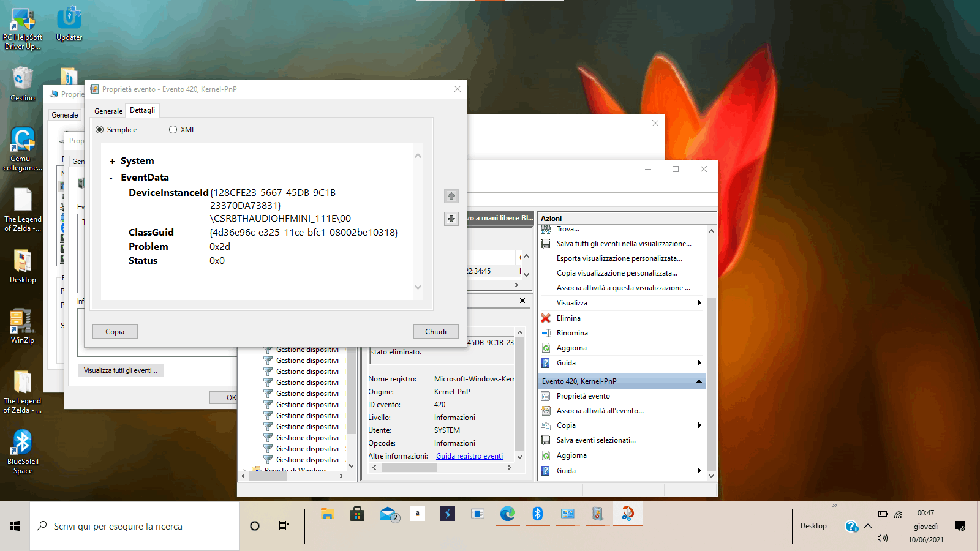980x551 pixels.
Task: Click Salva eventi selezionati action
Action: point(595,440)
